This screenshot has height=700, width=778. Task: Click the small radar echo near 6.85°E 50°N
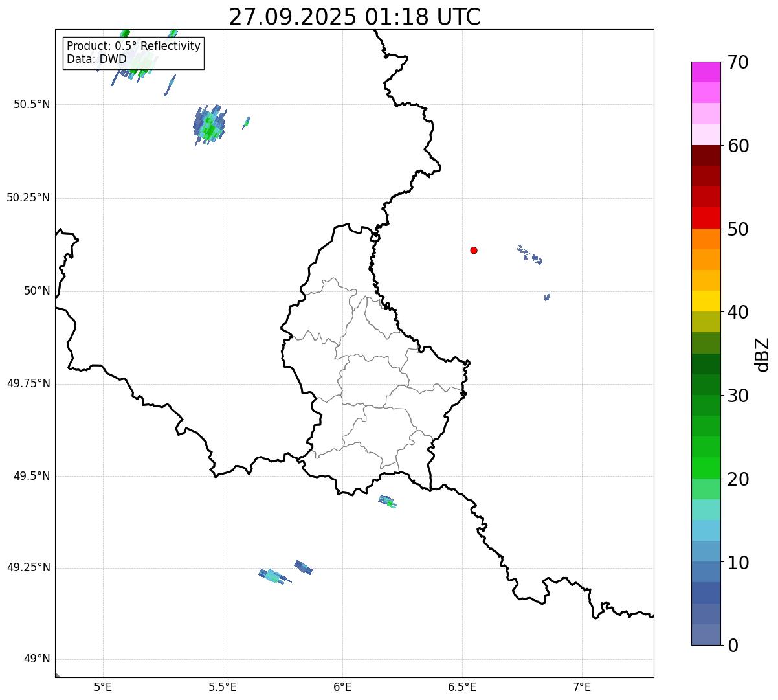(x=547, y=297)
